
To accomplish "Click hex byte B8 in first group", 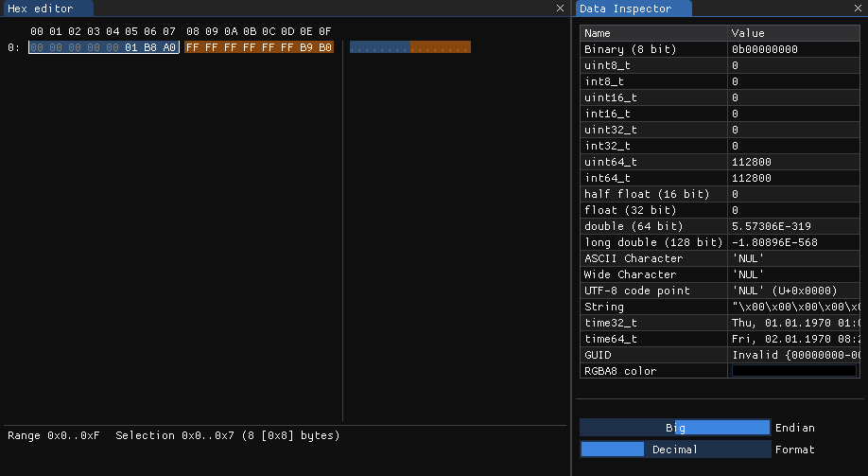I will (x=150, y=47).
